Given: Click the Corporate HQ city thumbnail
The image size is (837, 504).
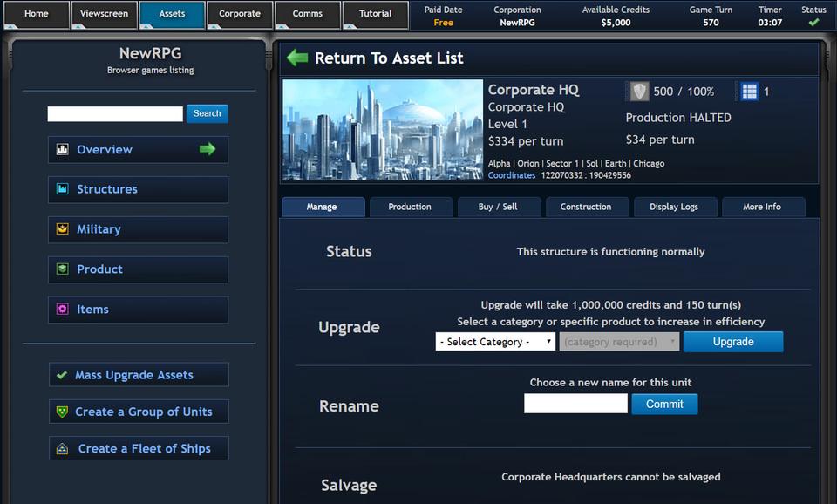Looking at the screenshot, I should [383, 130].
